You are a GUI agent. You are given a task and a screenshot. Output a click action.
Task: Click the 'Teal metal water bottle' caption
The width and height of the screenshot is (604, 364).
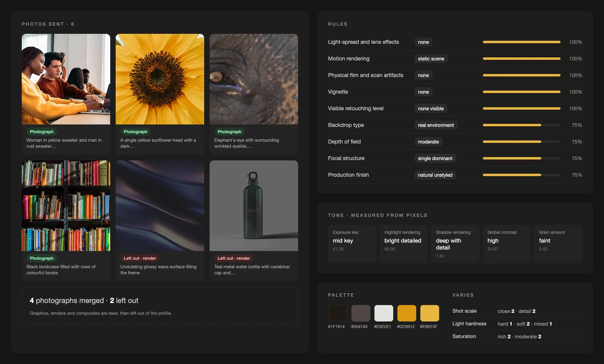pos(252,270)
